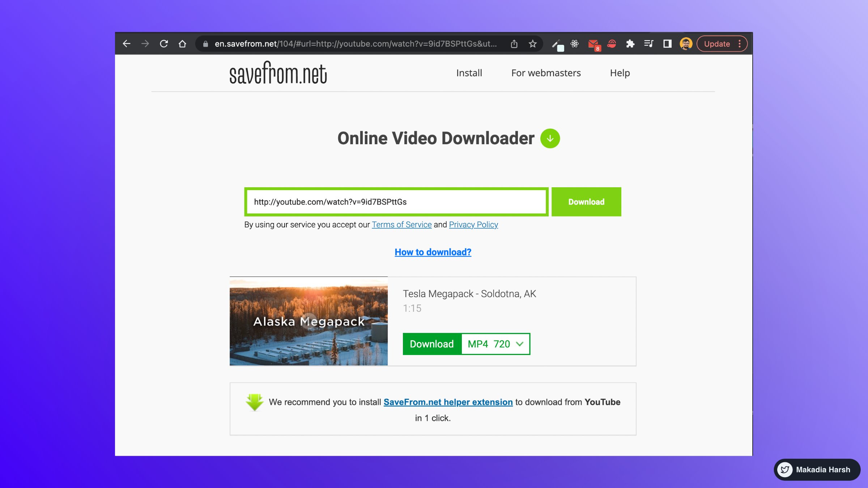Screen dimensions: 868x488
Task: Click the video URL input field
Action: click(x=396, y=202)
